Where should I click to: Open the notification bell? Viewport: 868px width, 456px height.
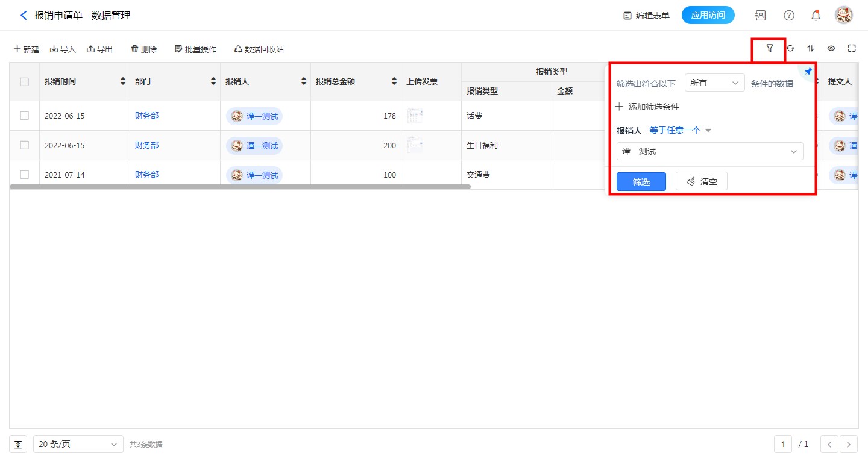[816, 16]
